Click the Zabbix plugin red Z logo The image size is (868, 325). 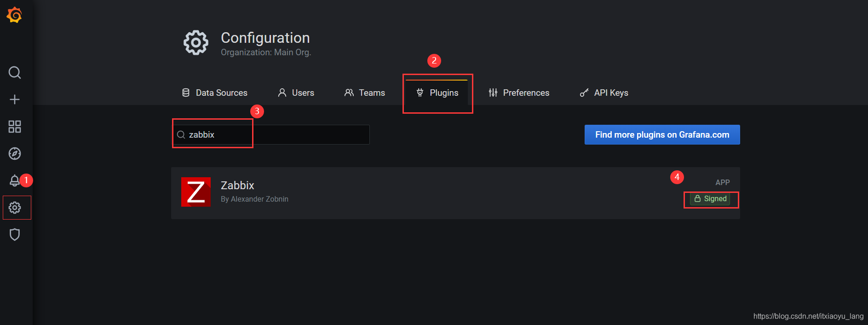(x=196, y=192)
